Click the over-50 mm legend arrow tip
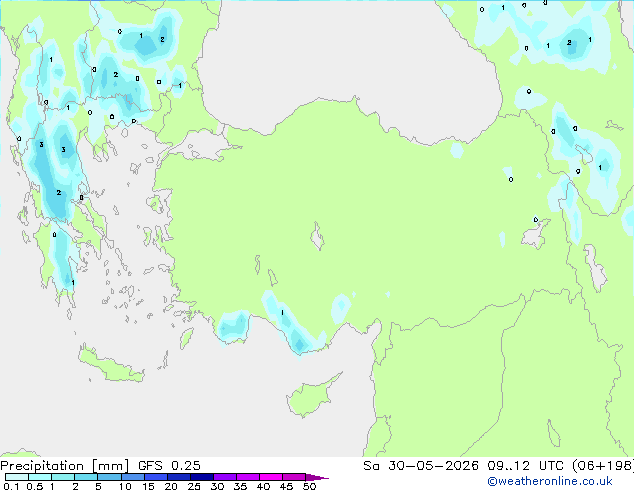Image resolution: width=634 pixels, height=490 pixels. coord(317,477)
